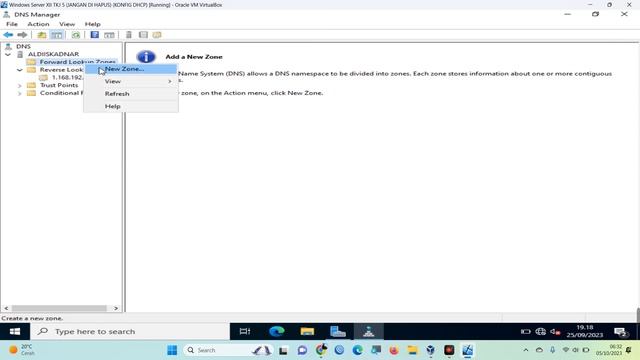The height and width of the screenshot is (360, 640).
Task: Click the list-style icon next to the server icon
Action: click(x=143, y=35)
